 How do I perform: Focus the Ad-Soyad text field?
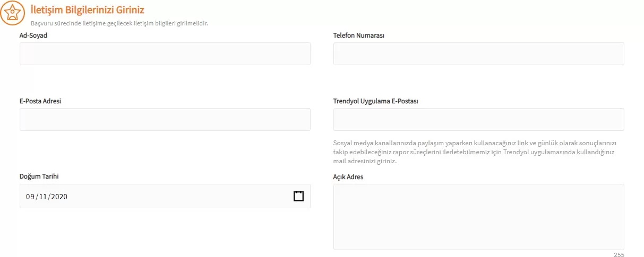165,54
